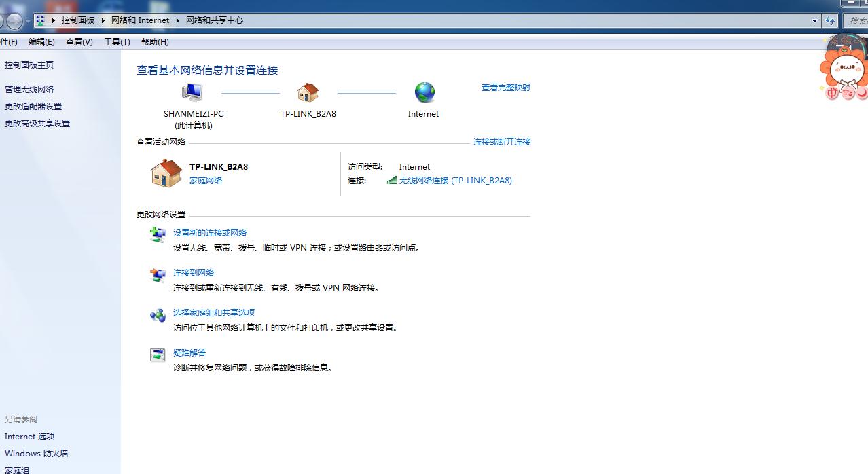868x474 pixels.
Task: Click inside the search box
Action: click(857, 20)
